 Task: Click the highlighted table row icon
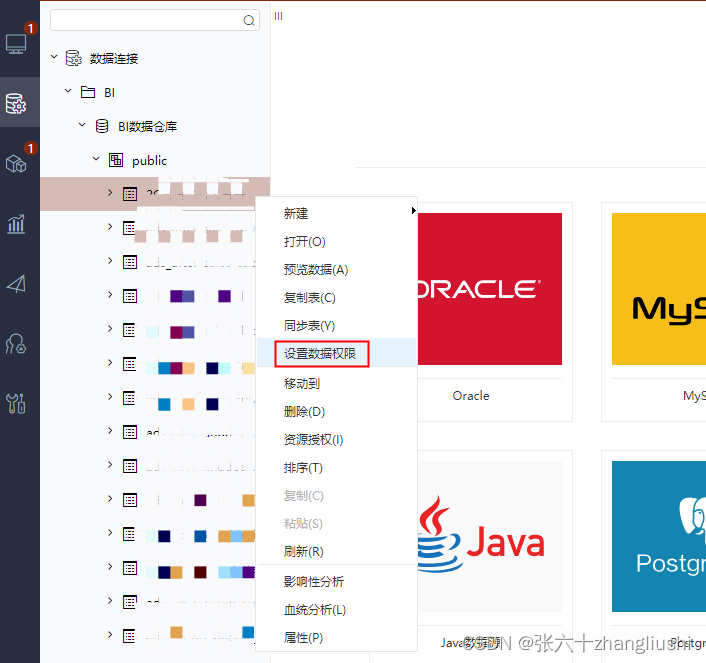coord(130,194)
